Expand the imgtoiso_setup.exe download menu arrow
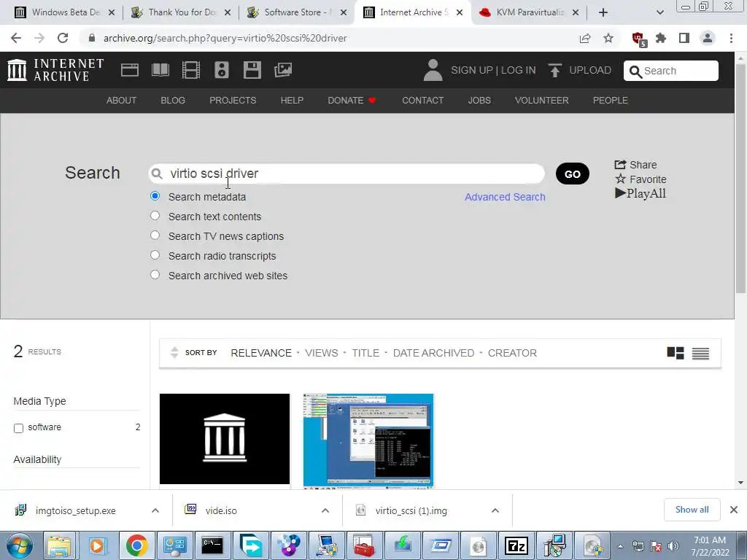This screenshot has width=747, height=560. (x=155, y=510)
